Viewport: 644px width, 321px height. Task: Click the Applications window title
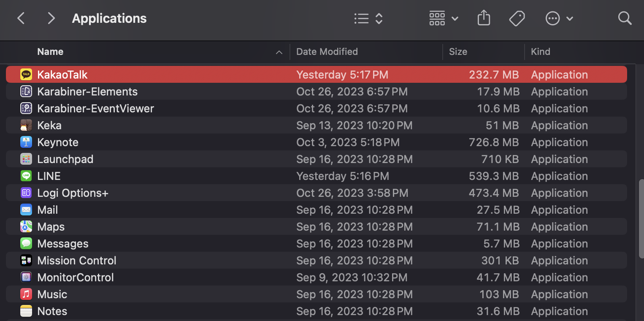109,18
